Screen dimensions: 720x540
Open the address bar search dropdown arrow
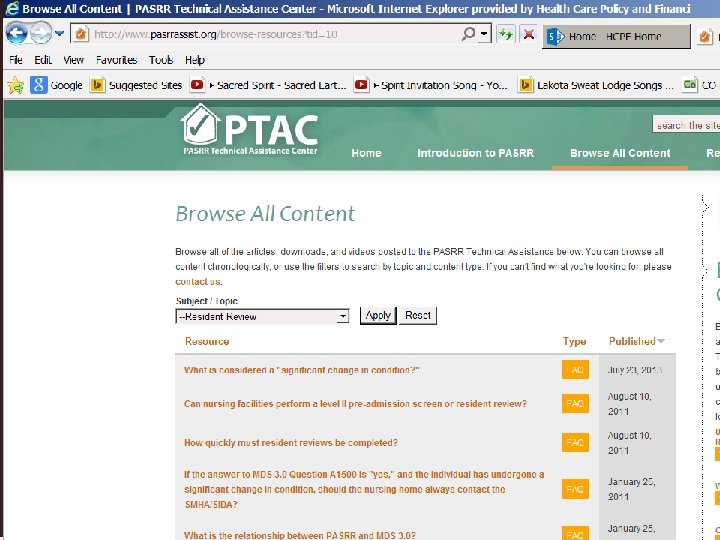(x=484, y=34)
